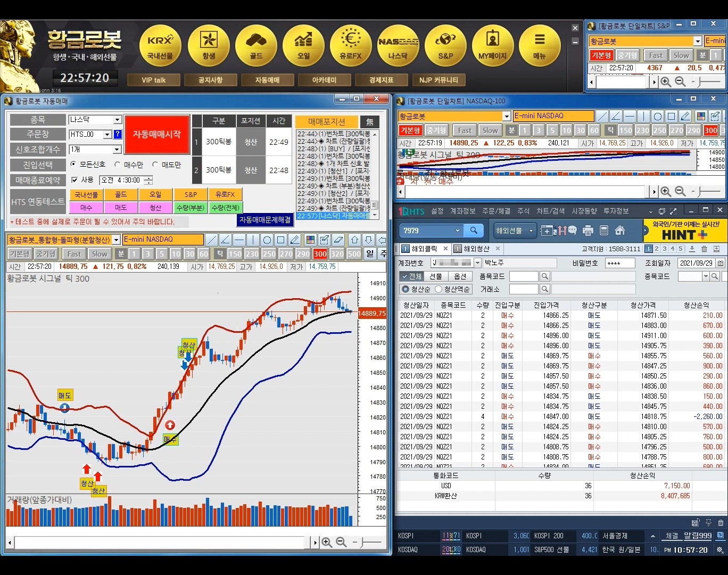Open the 계좌정보 menu in 1QHTS
Screen dimensions: 728x575
463,211
